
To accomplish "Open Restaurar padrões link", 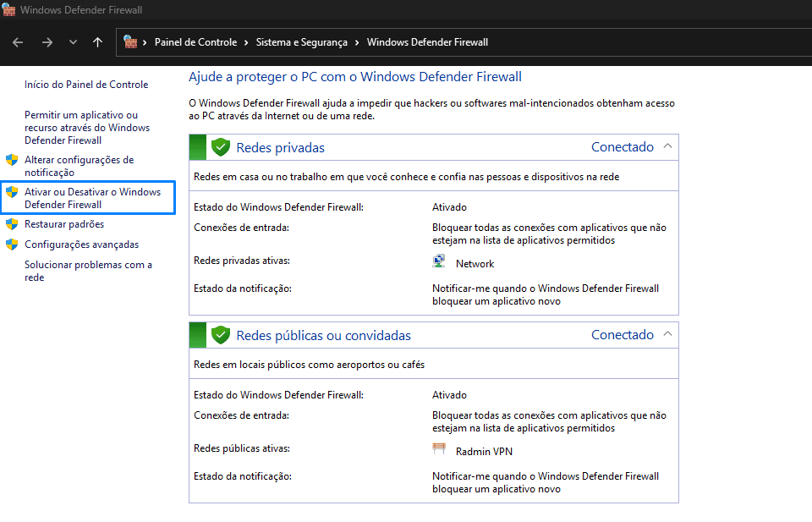I will (64, 224).
